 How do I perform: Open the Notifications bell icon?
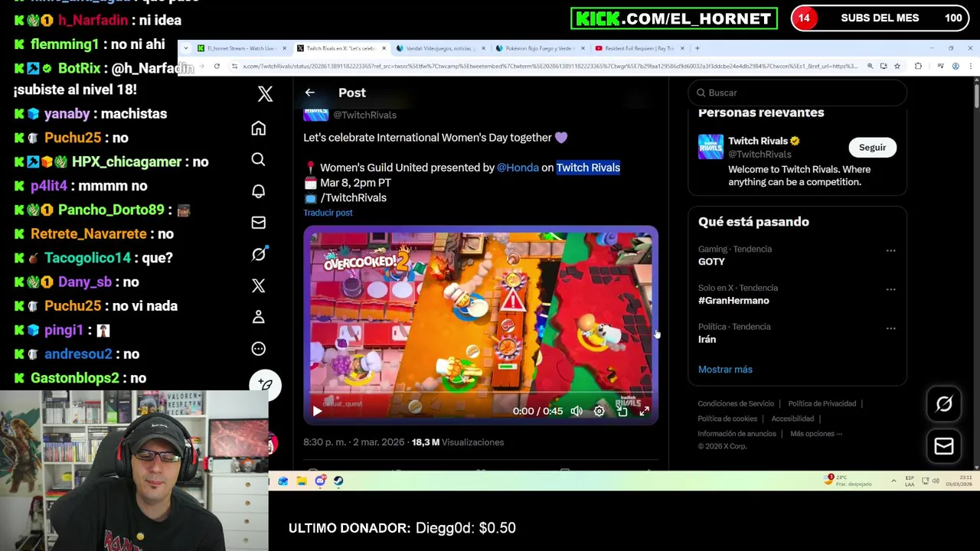[259, 191]
